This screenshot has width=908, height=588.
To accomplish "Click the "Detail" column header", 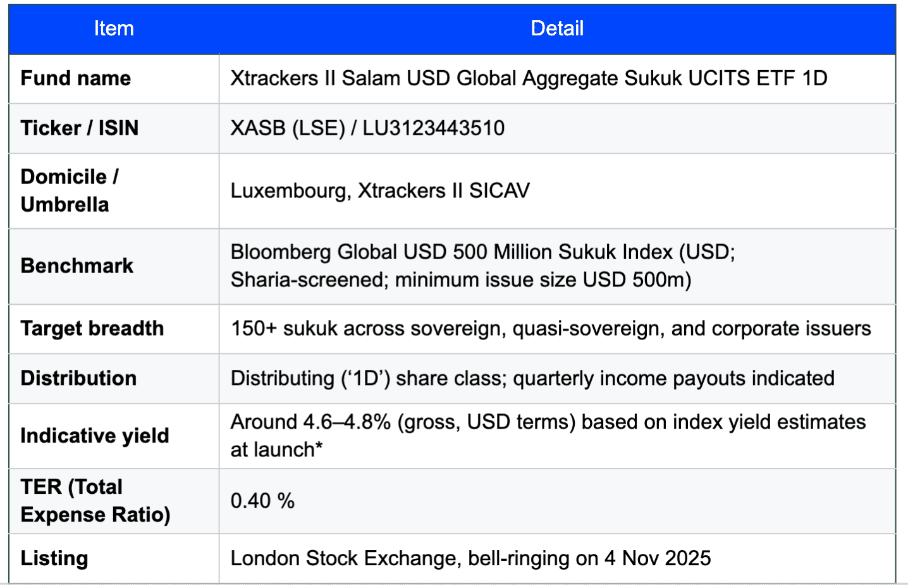I will [x=556, y=28].
